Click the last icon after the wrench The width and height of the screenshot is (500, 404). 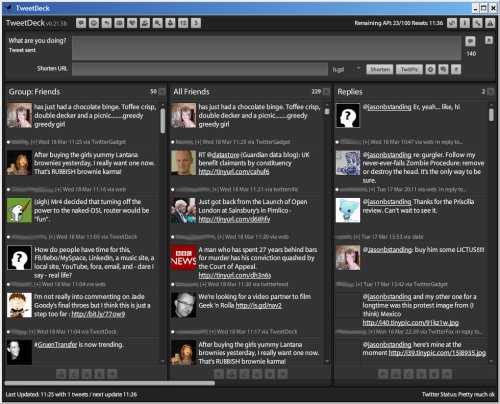pos(490,23)
